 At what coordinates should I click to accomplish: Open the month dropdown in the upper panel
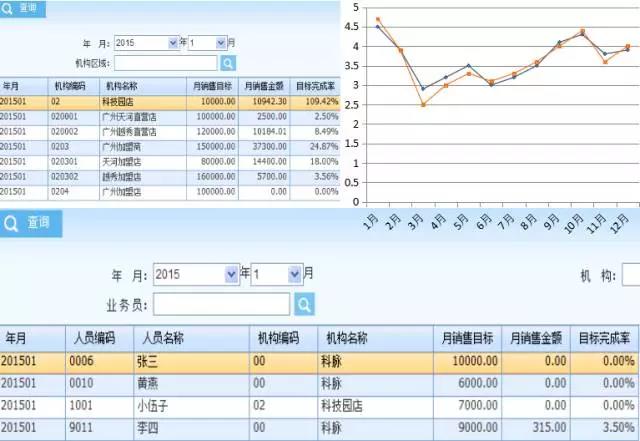[x=221, y=42]
